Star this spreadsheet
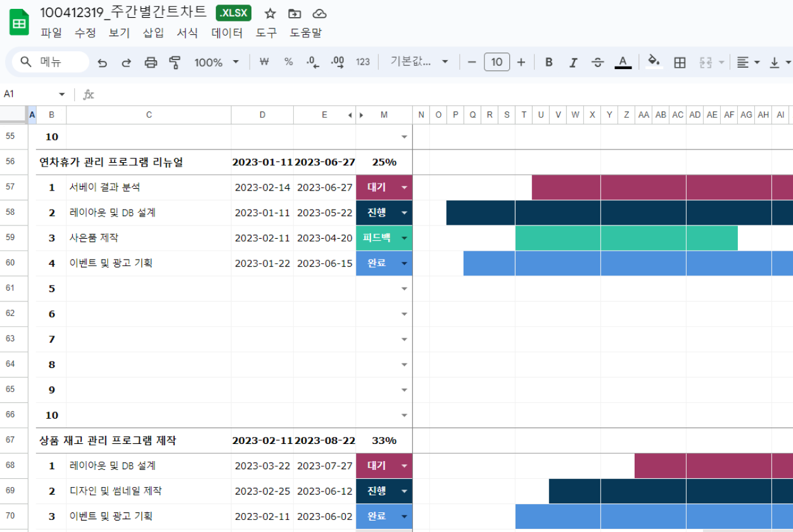This screenshot has height=532, width=793. (x=270, y=14)
